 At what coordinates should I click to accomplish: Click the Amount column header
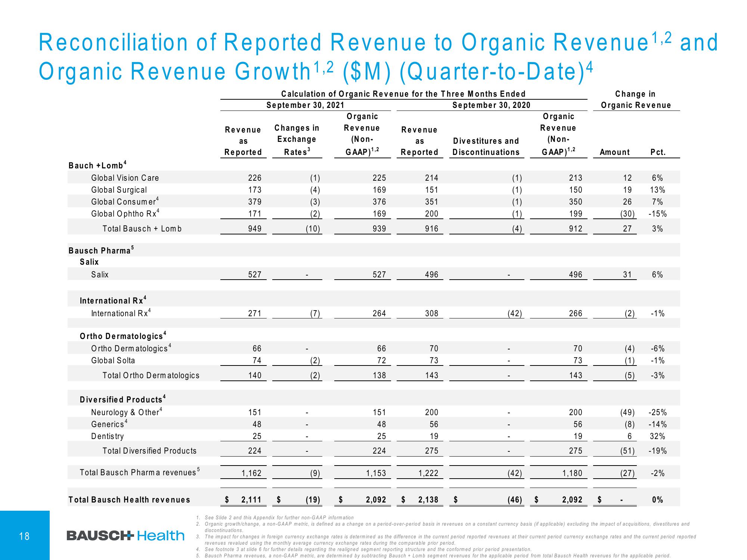click(614, 152)
